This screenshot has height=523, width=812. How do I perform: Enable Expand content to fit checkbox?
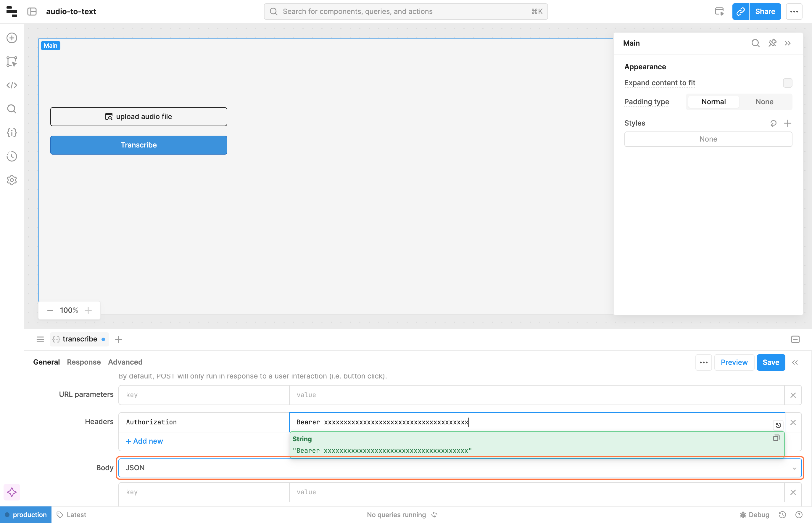pyautogui.click(x=787, y=83)
